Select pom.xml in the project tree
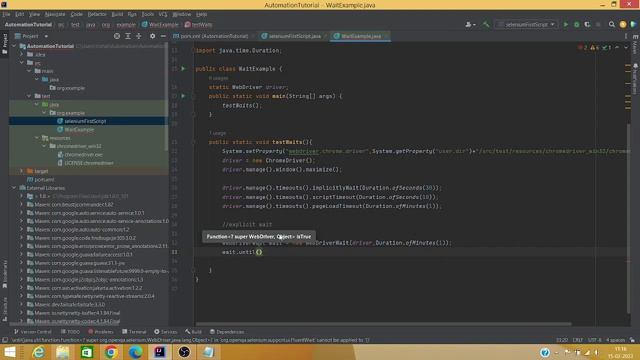The width and height of the screenshot is (640, 360). click(44, 180)
